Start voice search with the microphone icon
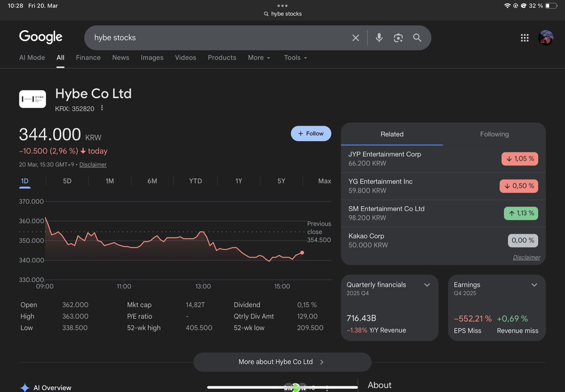565x392 pixels. 379,38
